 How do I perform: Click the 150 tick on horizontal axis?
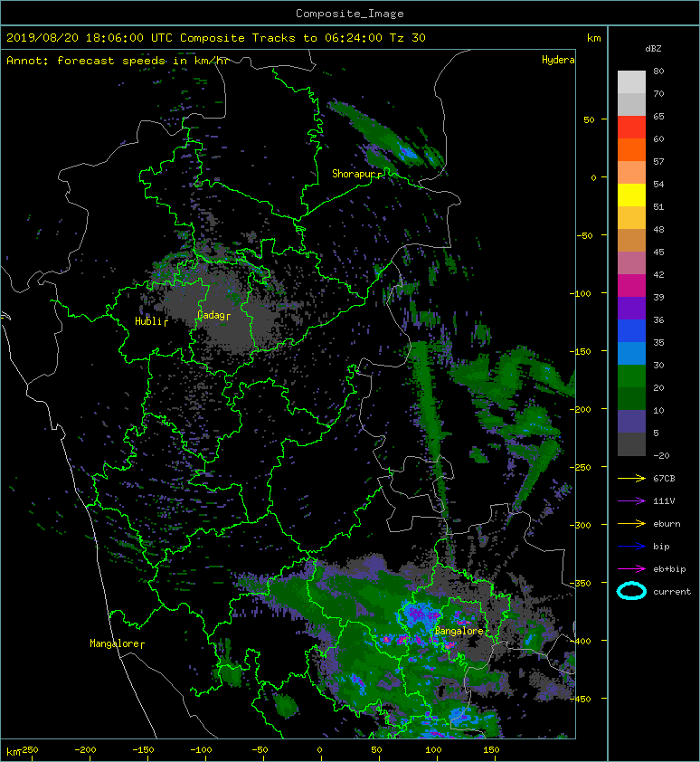(491, 749)
